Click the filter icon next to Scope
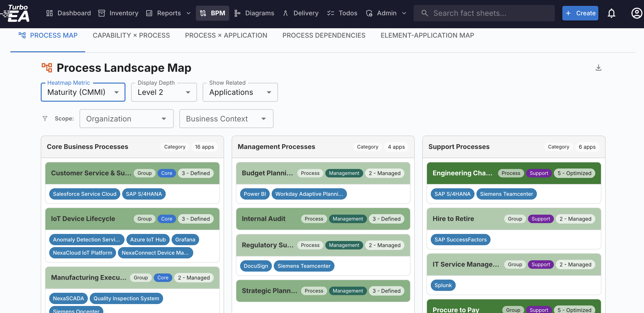Image resolution: width=644 pixels, height=313 pixels. pos(45,119)
